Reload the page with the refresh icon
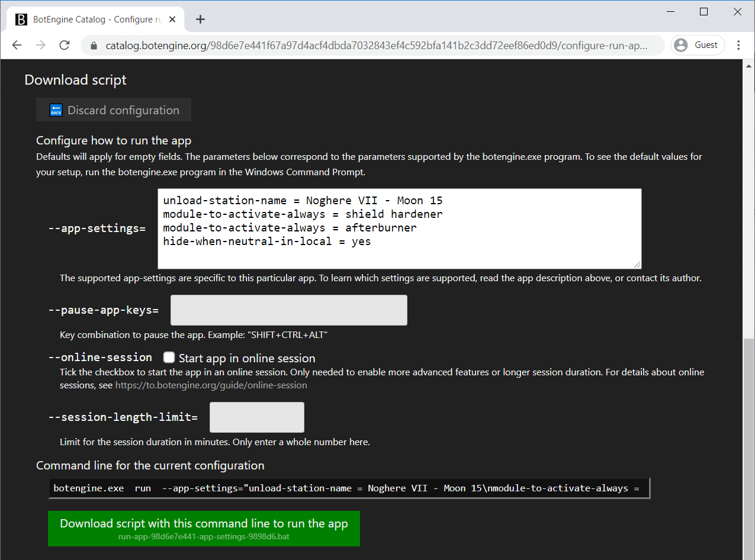 pos(65,46)
